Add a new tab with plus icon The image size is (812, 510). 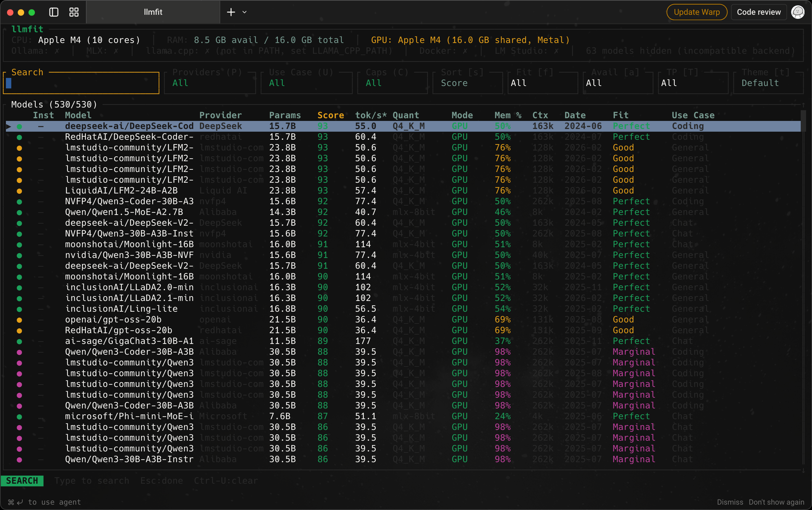tap(231, 12)
